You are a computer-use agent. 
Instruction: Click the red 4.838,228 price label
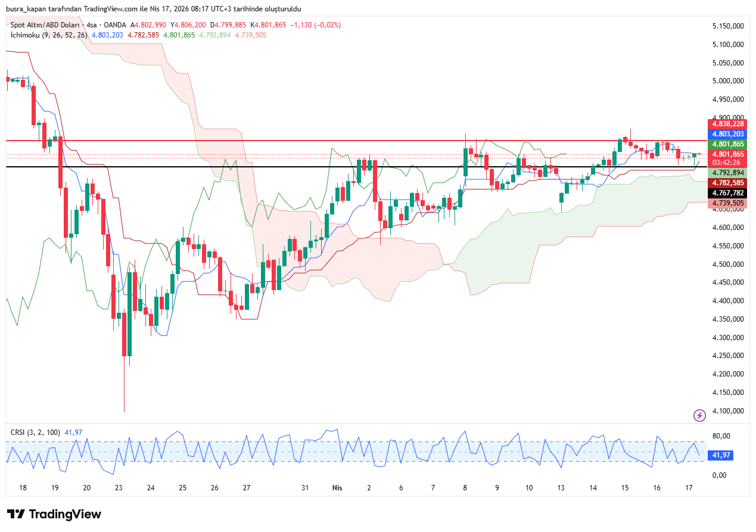(x=726, y=124)
